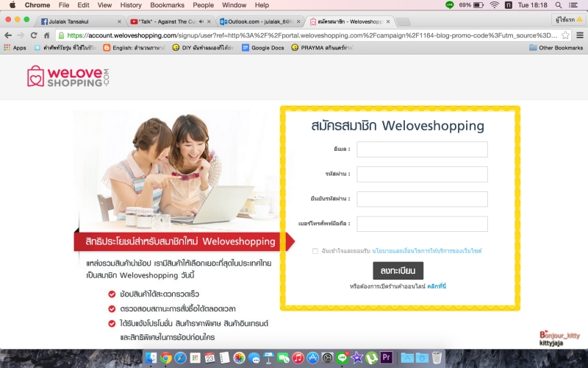
Task: Open the Other Bookmarks folder
Action: click(556, 48)
